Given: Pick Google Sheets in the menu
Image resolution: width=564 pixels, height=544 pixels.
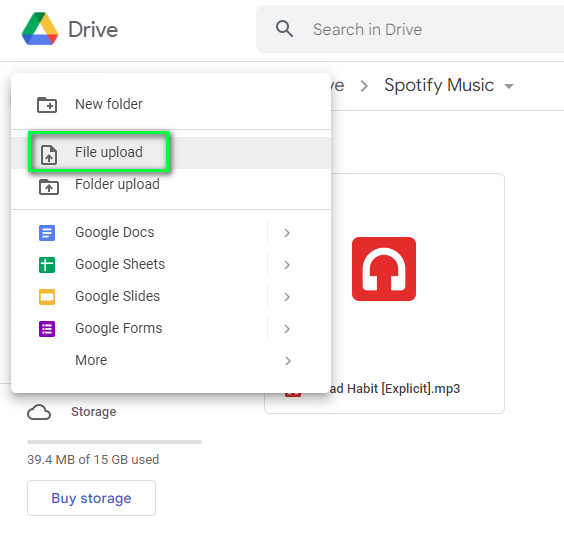Looking at the screenshot, I should coord(171,265).
